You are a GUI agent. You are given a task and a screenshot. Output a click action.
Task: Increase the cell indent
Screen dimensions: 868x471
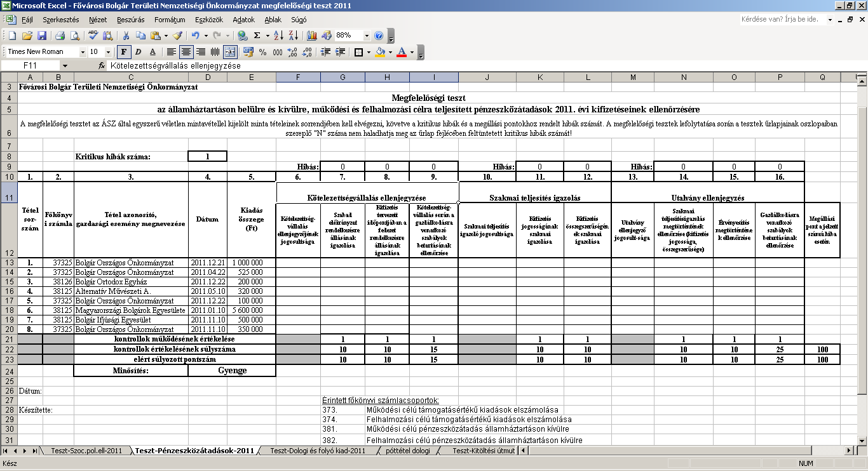tap(339, 52)
